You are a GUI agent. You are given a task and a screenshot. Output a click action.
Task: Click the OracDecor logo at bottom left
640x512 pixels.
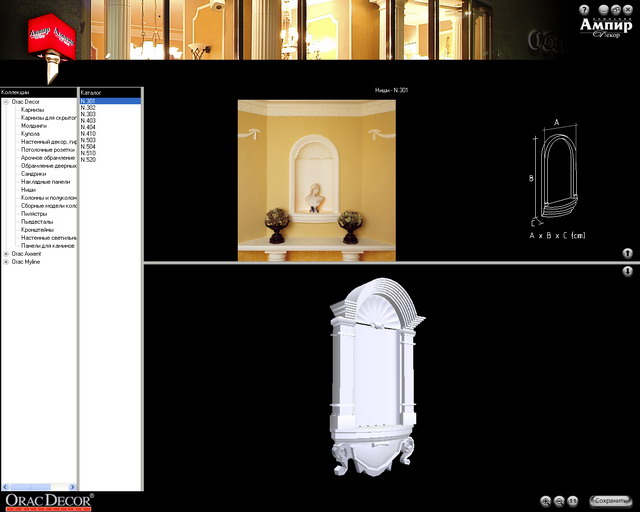48,500
